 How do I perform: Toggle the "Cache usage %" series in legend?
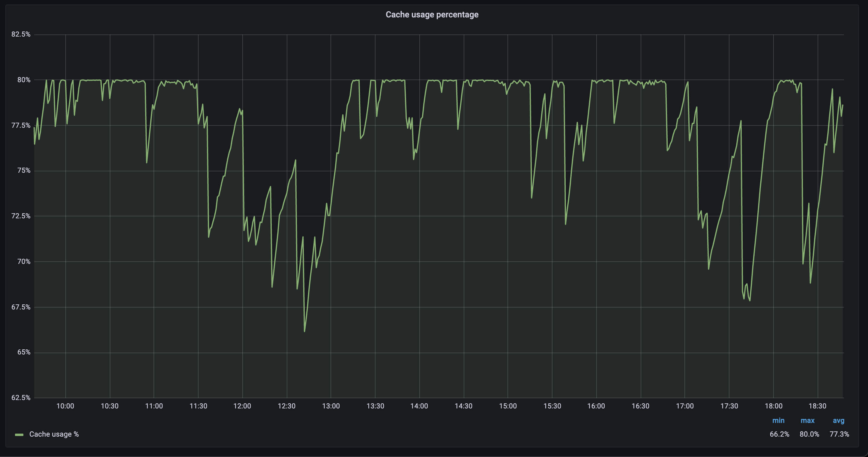point(54,434)
